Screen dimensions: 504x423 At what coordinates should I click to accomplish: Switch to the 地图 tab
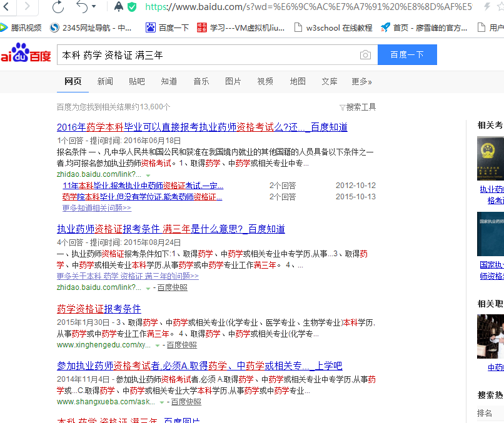(x=298, y=82)
